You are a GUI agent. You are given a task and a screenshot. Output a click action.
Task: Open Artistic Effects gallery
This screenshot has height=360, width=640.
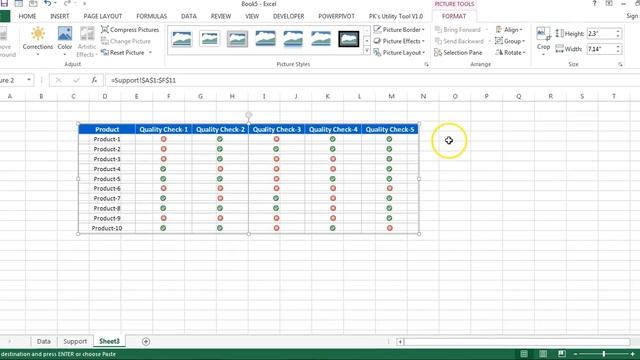point(87,41)
